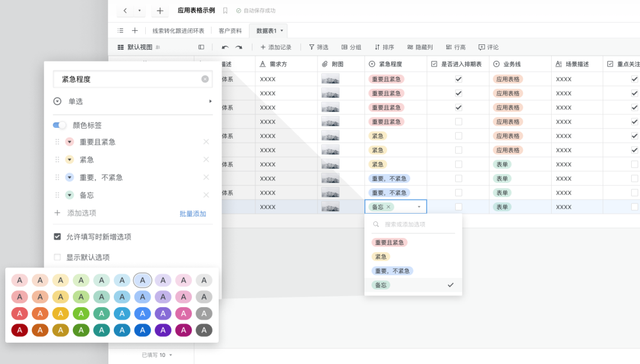Open the color dropdown for 紧急 option
This screenshot has height=364, width=640.
click(69, 159)
